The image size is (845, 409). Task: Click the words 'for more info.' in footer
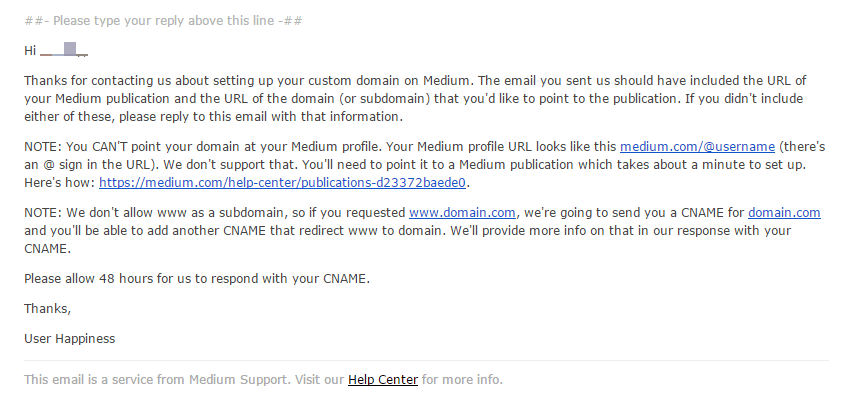coord(462,380)
